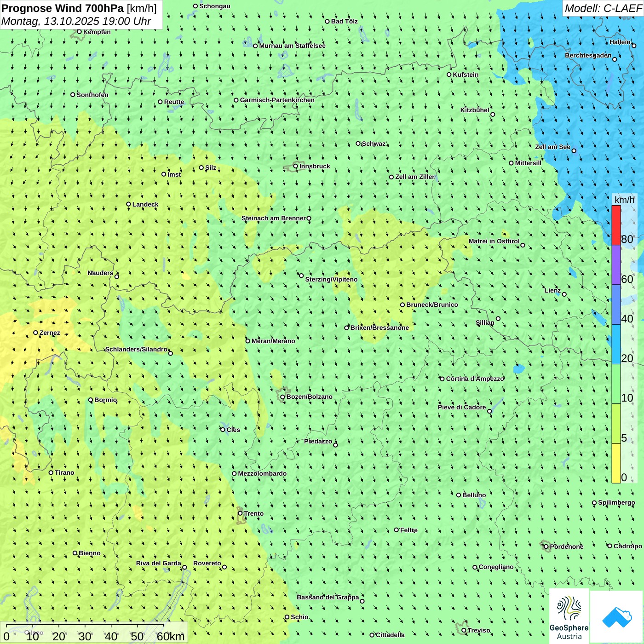644x644 pixels.
Task: Click the Sterzing/Vipiteno marker
Action: 301,276
